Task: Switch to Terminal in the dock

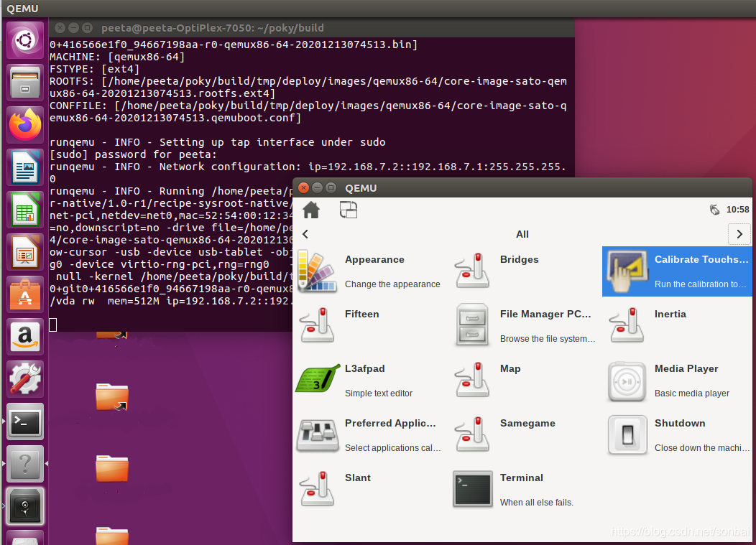Action: pos(25,421)
